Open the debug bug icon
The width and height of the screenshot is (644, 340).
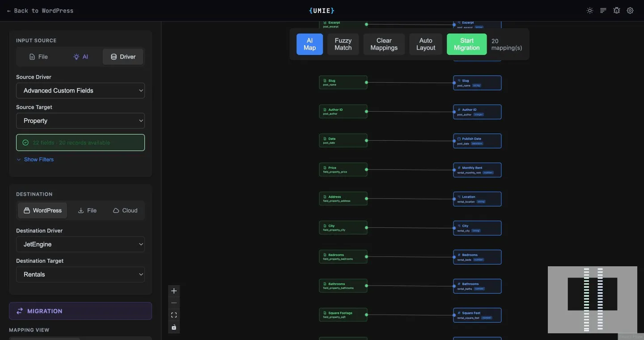[x=617, y=11]
